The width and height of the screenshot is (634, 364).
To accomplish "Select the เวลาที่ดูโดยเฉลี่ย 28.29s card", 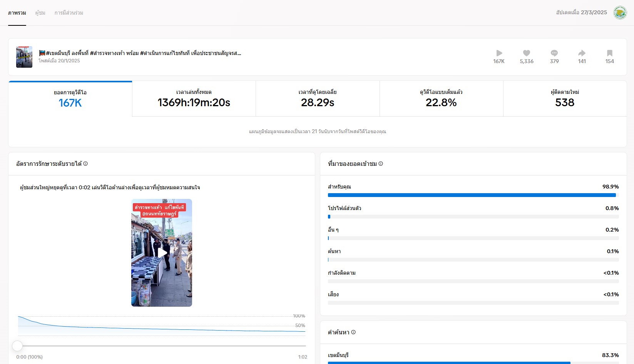I will (318, 99).
